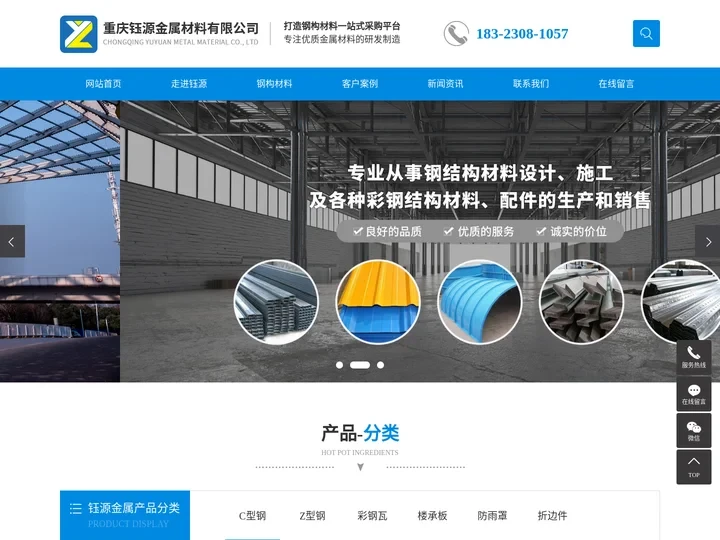Click phone number 183-2308-1057
Image resolution: width=720 pixels, height=540 pixels.
point(522,34)
